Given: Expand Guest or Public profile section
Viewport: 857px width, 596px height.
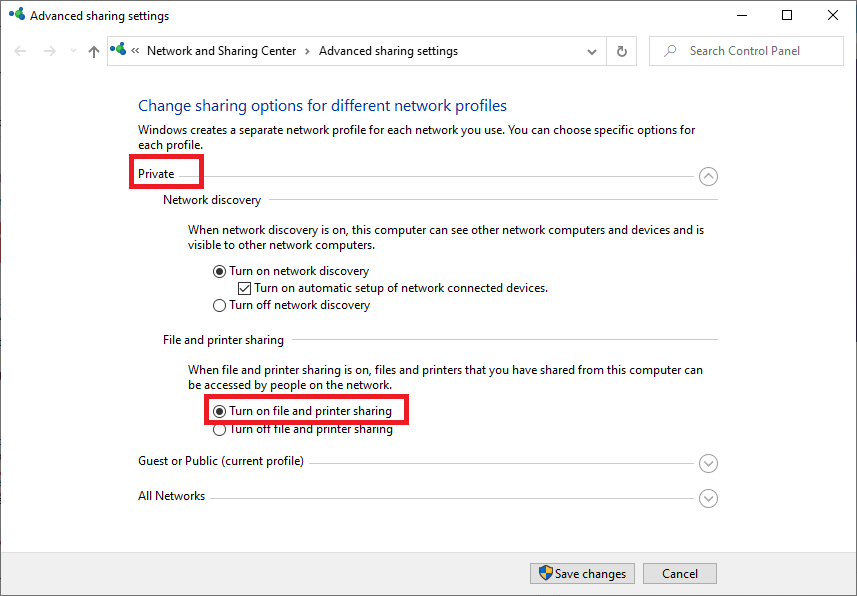Looking at the screenshot, I should 708,463.
